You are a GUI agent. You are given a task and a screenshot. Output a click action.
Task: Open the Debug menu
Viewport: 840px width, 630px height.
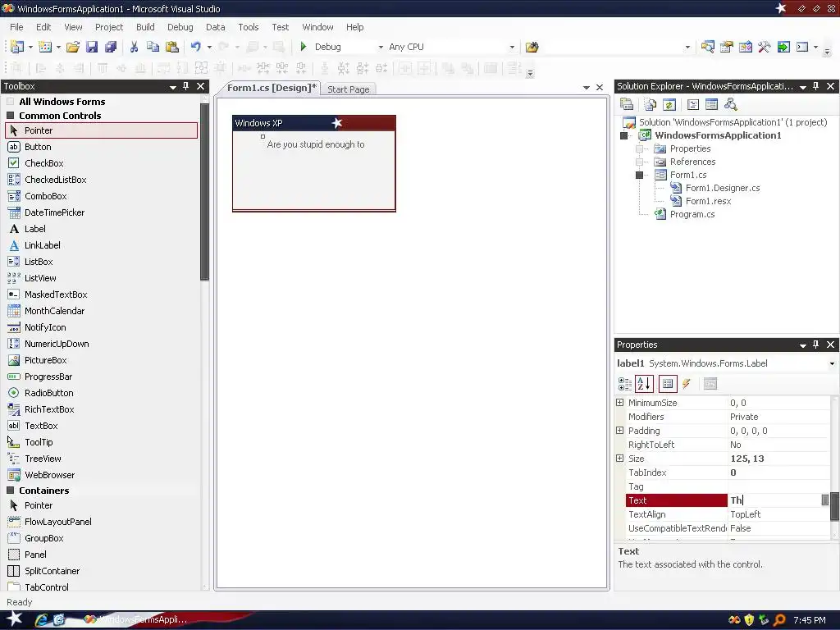click(x=180, y=27)
